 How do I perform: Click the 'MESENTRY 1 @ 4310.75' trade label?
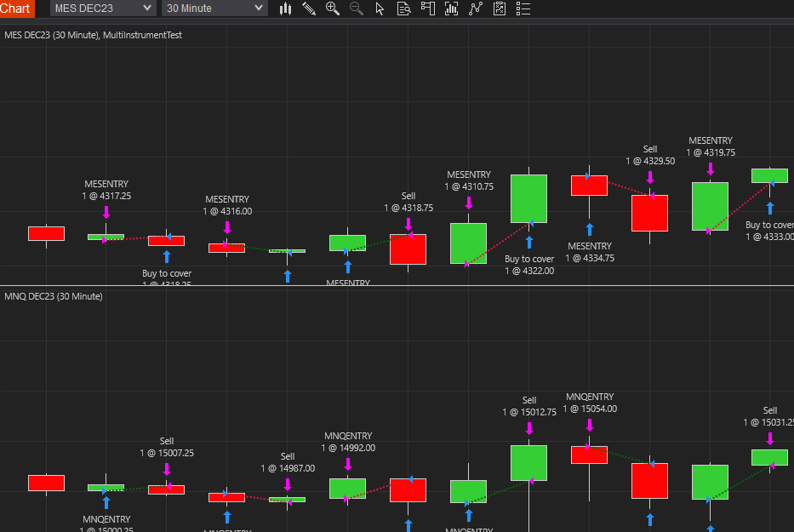click(469, 180)
